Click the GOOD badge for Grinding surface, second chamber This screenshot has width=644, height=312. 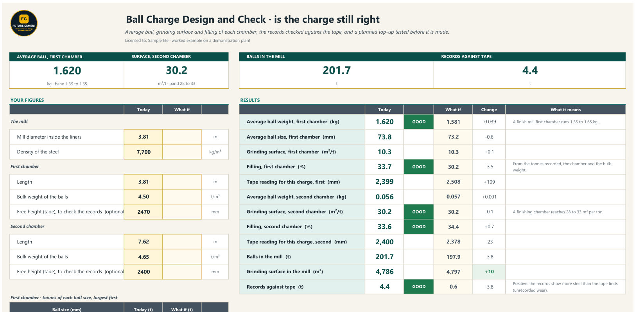[x=418, y=212]
